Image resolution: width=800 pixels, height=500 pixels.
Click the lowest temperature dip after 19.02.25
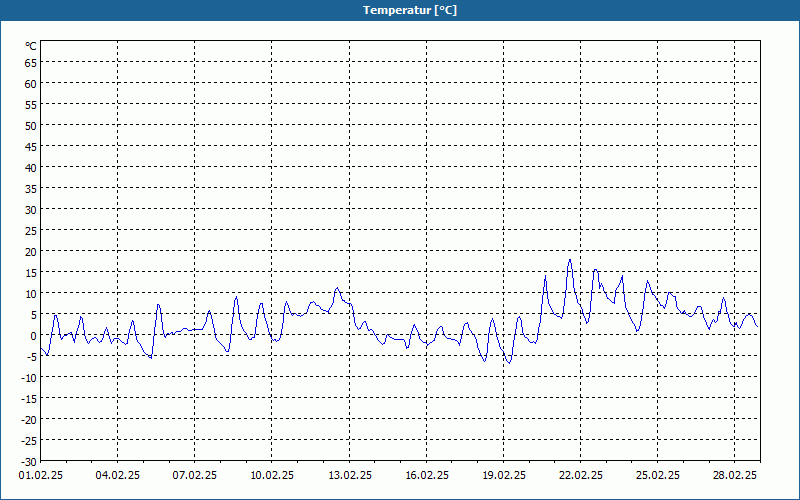click(509, 362)
